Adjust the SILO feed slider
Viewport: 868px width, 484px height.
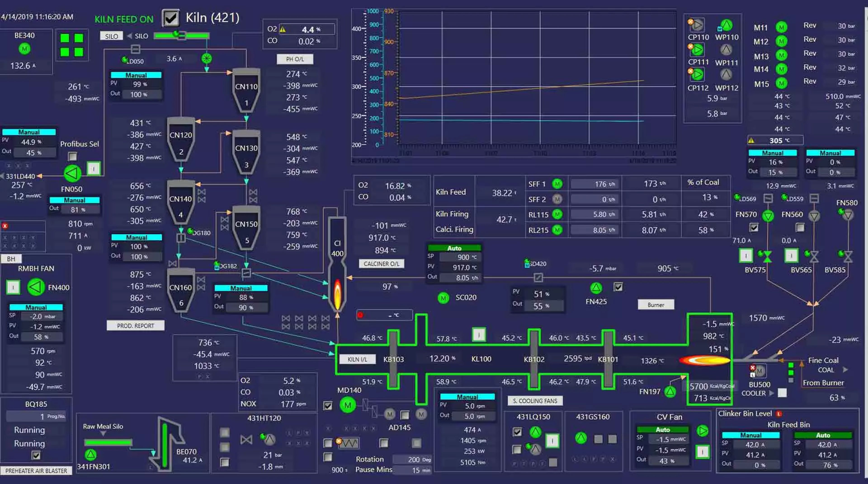coord(181,35)
